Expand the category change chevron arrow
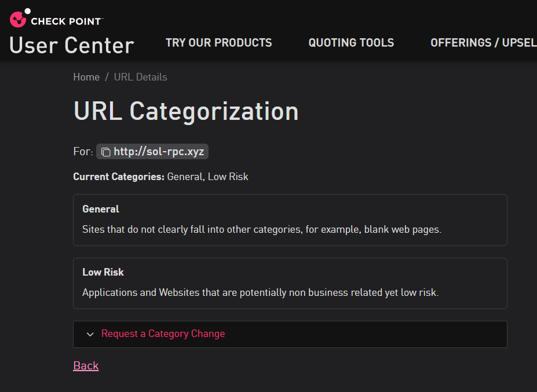 coord(90,334)
